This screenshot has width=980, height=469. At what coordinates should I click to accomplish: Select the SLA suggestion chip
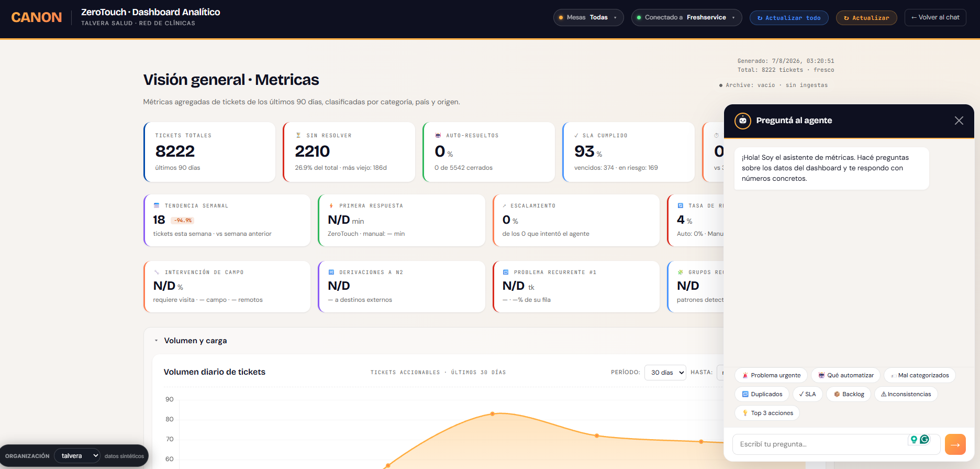tap(808, 394)
